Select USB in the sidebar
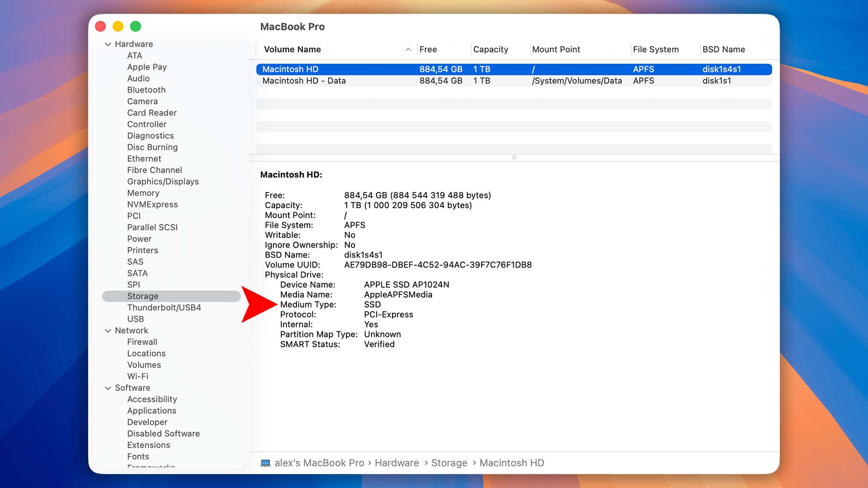 (135, 319)
